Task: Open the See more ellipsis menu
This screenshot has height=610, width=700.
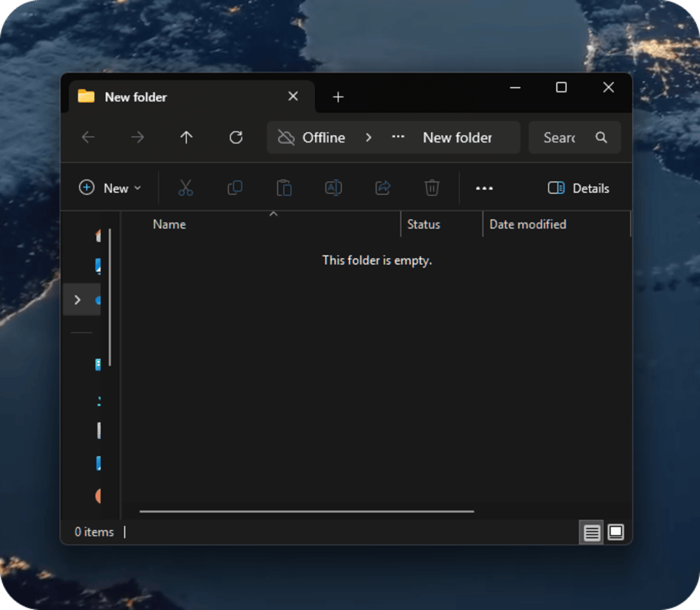Action: pos(484,188)
